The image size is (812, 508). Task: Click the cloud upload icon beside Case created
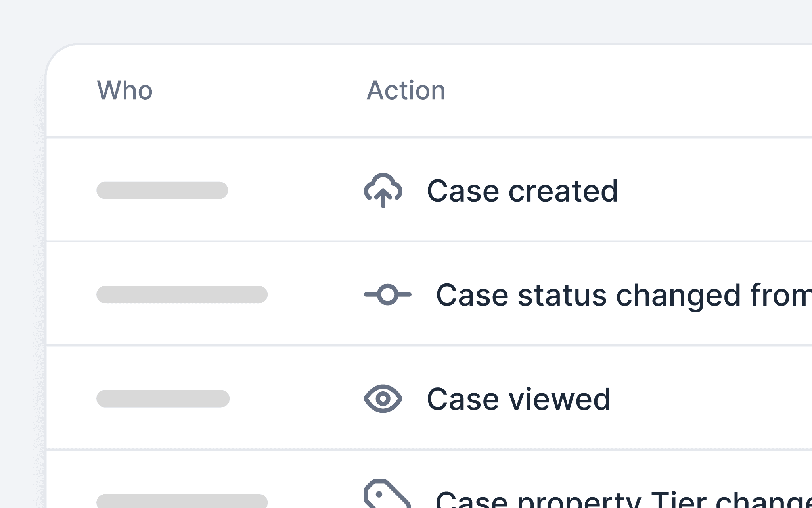point(383,190)
